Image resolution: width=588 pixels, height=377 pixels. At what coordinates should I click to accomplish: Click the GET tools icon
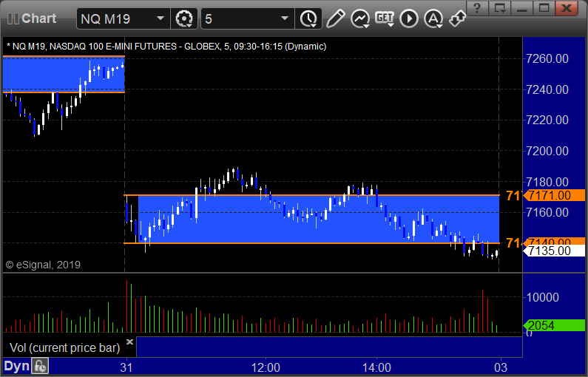click(385, 18)
